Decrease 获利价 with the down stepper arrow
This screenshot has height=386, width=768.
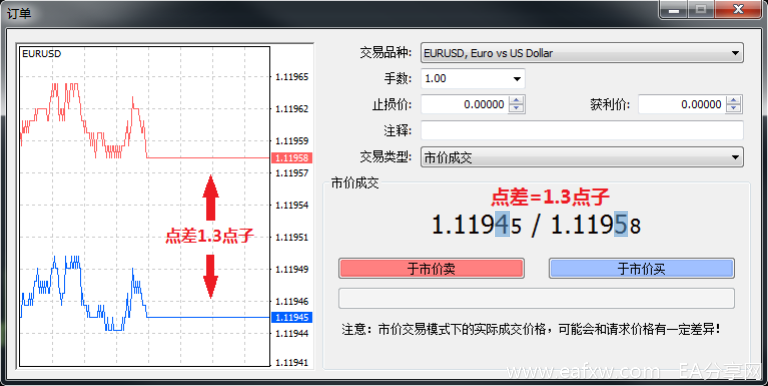tap(733, 108)
